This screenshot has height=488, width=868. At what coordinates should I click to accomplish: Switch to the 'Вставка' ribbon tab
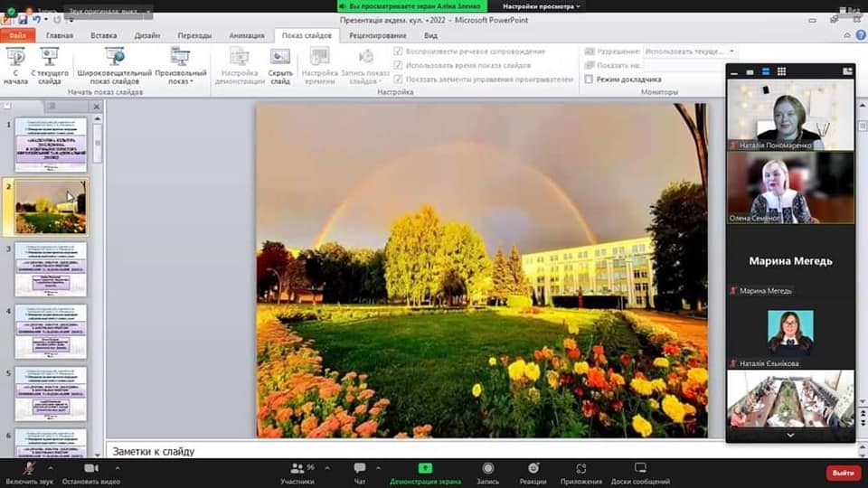tap(104, 36)
